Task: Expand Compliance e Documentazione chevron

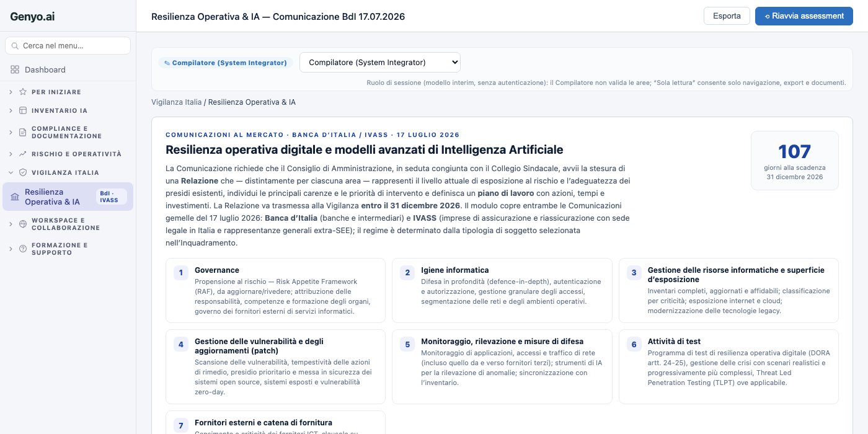Action: [x=11, y=132]
